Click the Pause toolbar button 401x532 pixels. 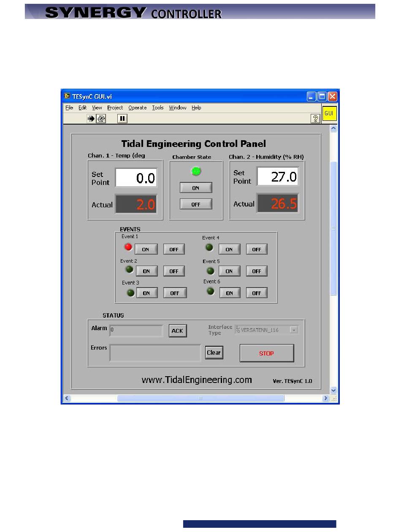click(122, 119)
